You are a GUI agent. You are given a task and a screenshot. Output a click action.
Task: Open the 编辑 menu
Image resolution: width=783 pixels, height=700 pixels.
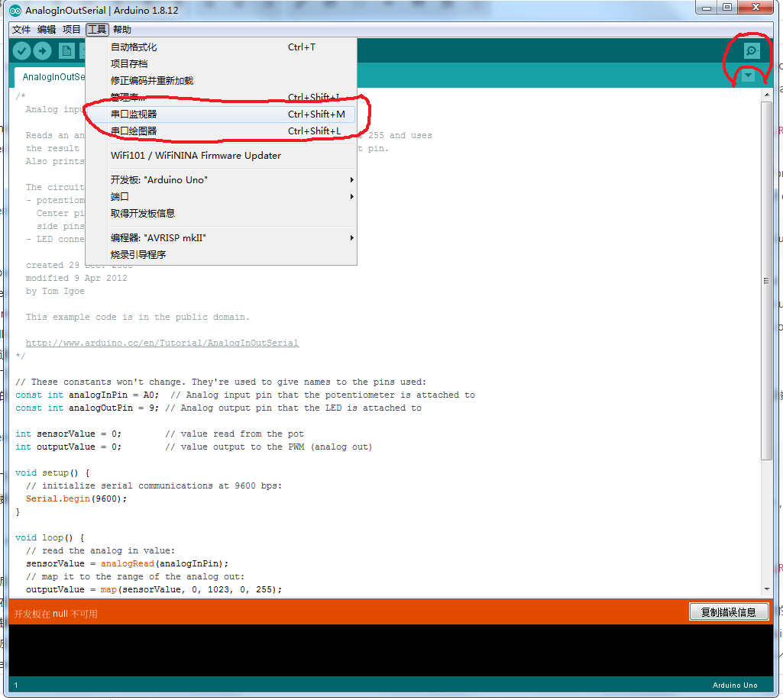click(x=47, y=30)
